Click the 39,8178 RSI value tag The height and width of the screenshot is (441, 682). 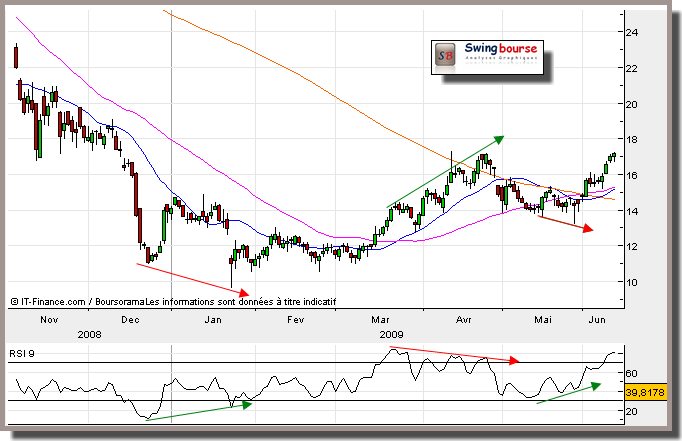click(645, 392)
